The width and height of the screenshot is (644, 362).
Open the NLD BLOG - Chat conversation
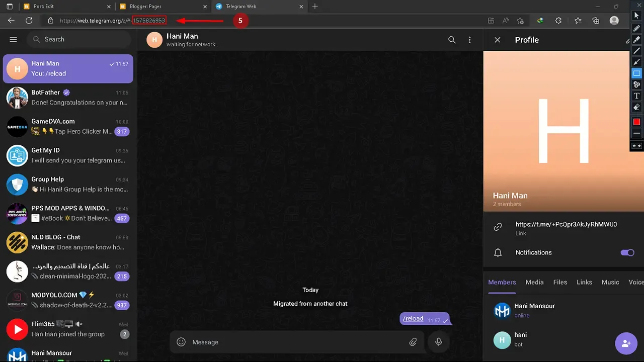pyautogui.click(x=68, y=242)
